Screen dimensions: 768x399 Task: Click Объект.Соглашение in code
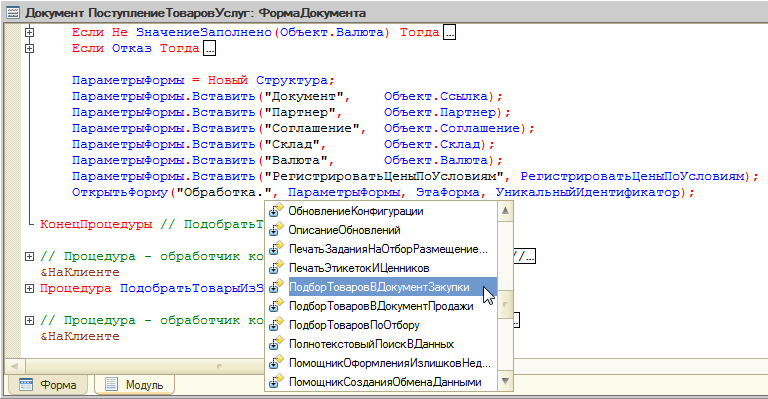(x=452, y=128)
